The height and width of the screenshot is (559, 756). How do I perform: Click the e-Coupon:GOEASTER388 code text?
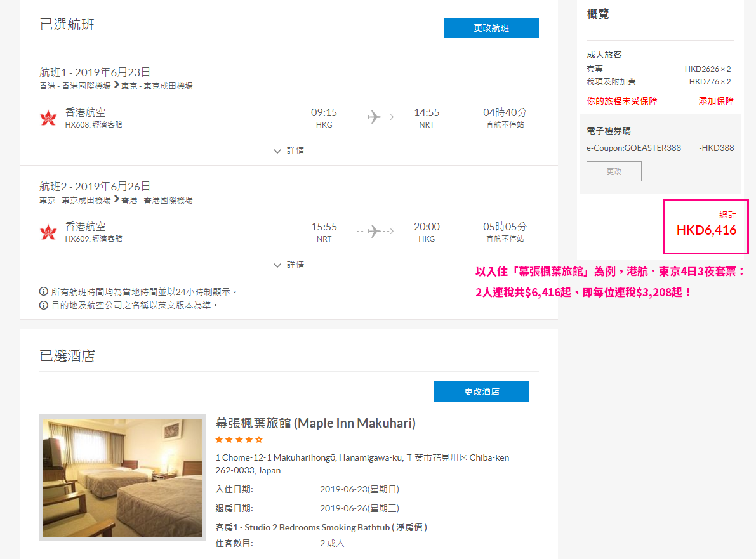(633, 148)
